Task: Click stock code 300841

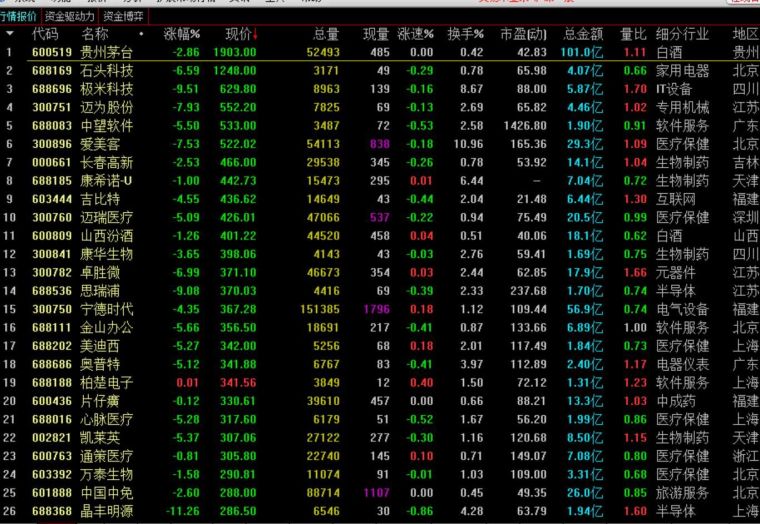Action: tap(52, 254)
